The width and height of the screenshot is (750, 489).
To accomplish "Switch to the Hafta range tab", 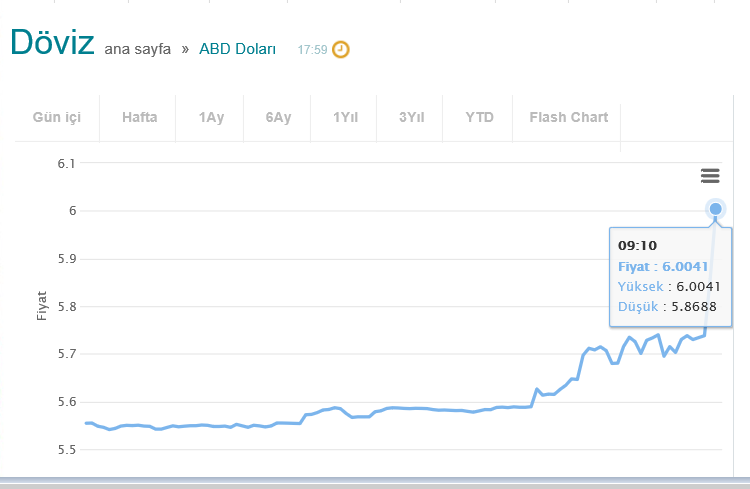I will point(140,117).
